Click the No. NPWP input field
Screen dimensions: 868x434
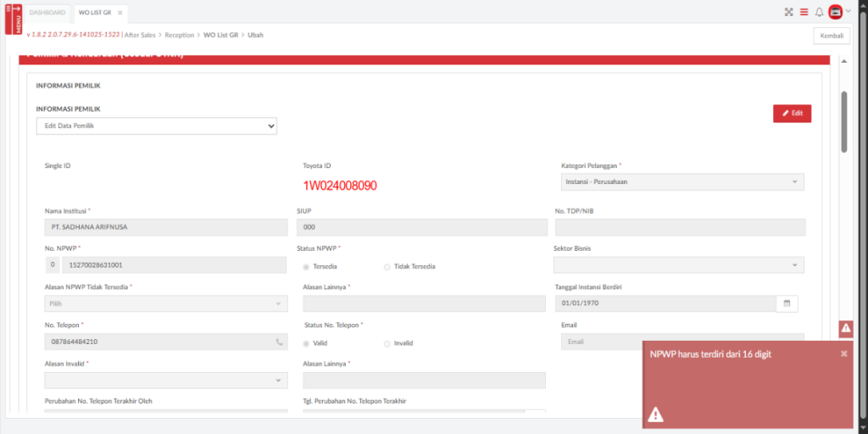click(x=173, y=265)
